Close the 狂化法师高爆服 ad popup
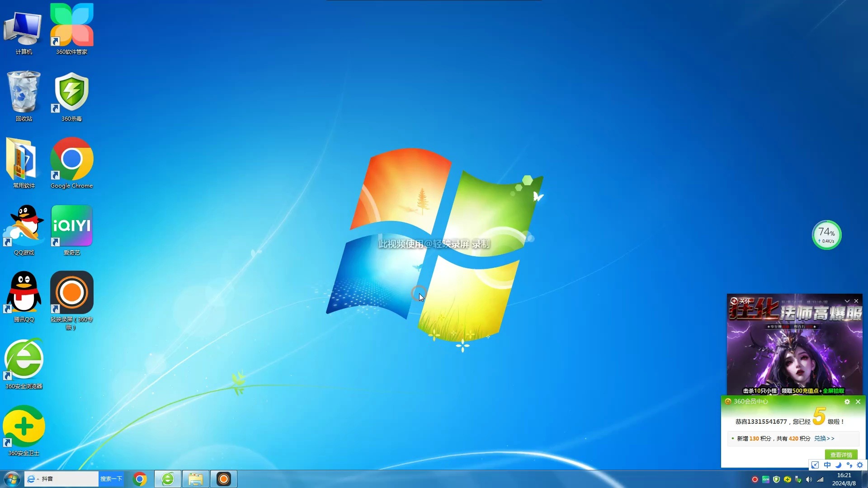Viewport: 868px width, 488px height. point(857,300)
